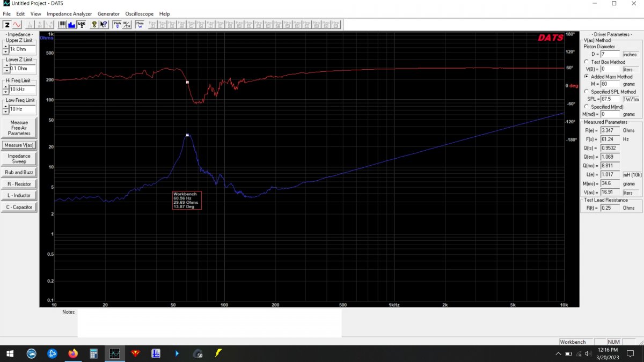Image resolution: width=644 pixels, height=362 pixels.
Task: Click the Rub and Buzz button
Action: 19,173
